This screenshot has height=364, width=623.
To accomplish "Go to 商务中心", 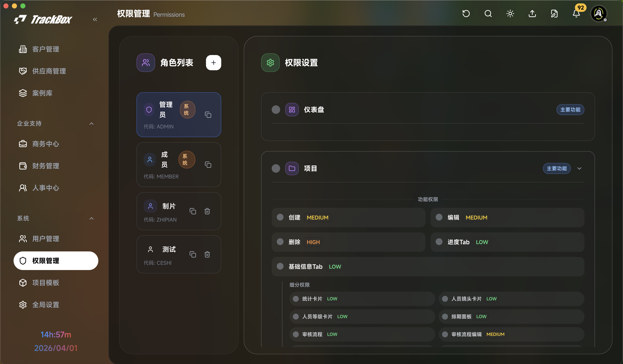I will [x=56, y=144].
